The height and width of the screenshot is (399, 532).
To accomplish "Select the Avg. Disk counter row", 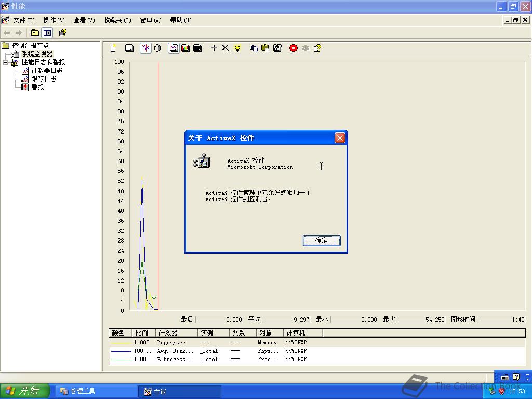I will pos(317,351).
